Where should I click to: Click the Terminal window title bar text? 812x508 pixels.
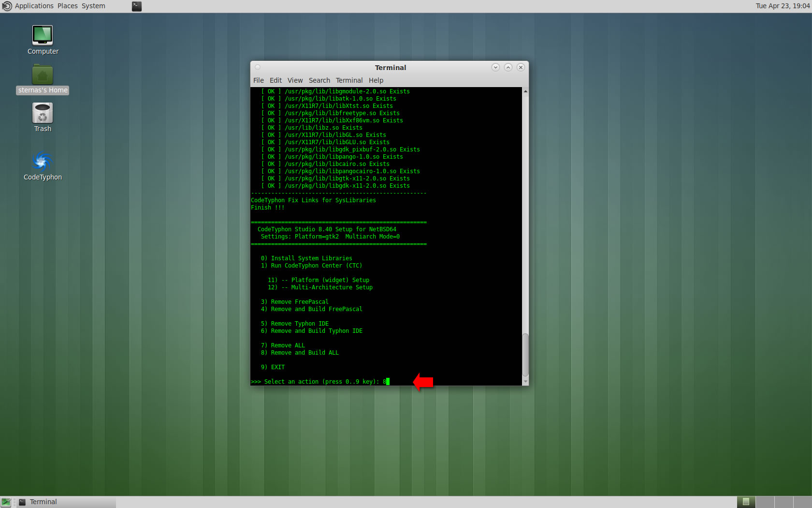tap(391, 68)
